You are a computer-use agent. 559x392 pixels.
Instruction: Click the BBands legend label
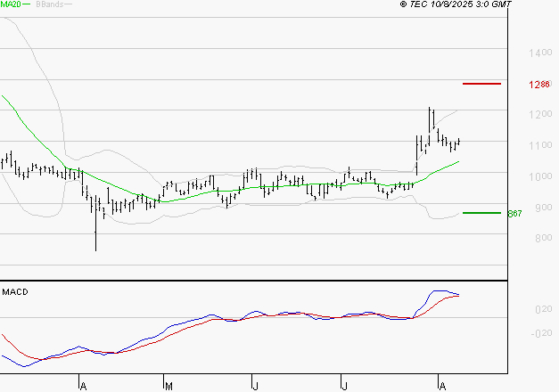click(x=50, y=4)
